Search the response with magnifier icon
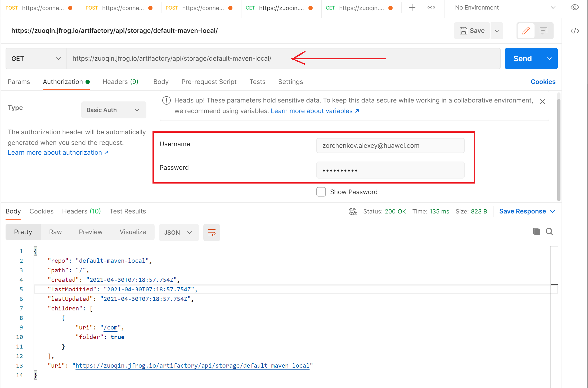The width and height of the screenshot is (588, 388). [549, 231]
